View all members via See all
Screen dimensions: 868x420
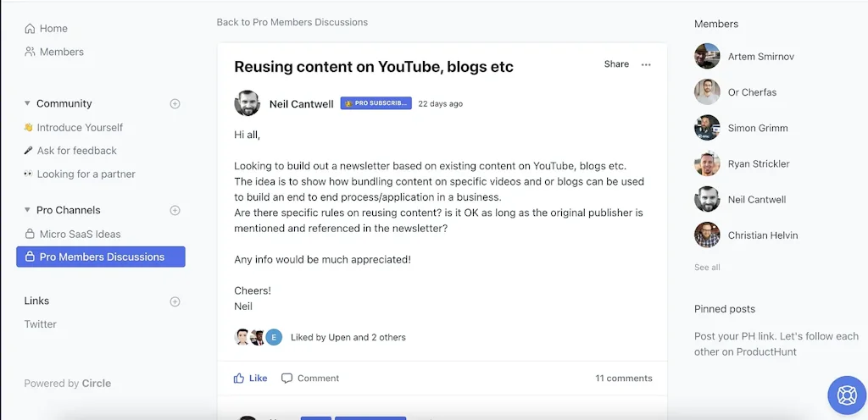[707, 268]
